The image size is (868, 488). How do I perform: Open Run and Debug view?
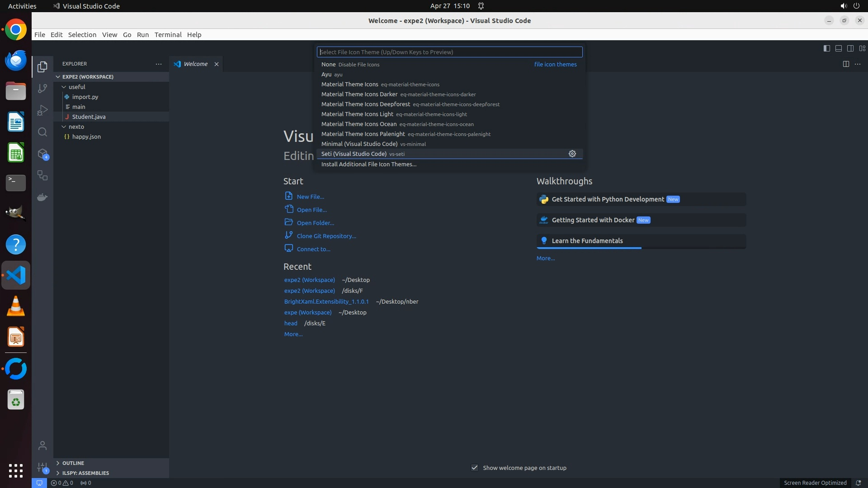pyautogui.click(x=42, y=110)
